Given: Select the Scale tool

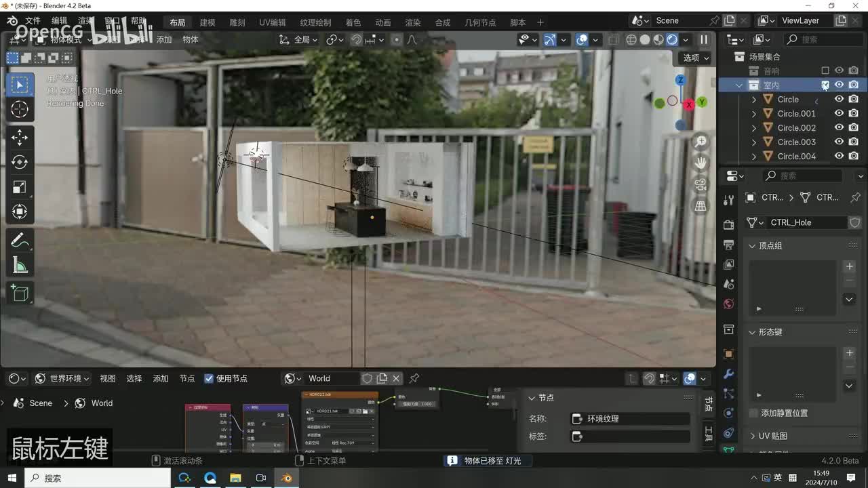Looking at the screenshot, I should (20, 187).
